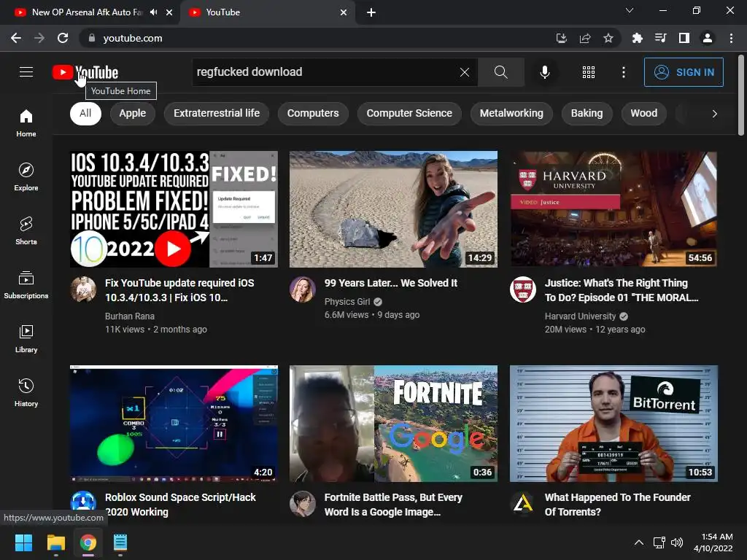
Task: Open Library in the sidebar
Action: pyautogui.click(x=26, y=338)
